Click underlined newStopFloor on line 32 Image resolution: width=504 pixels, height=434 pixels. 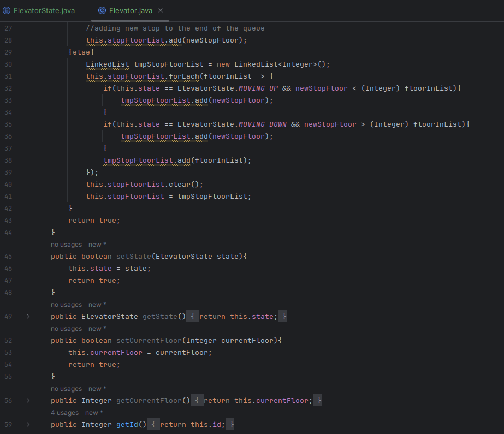322,88
